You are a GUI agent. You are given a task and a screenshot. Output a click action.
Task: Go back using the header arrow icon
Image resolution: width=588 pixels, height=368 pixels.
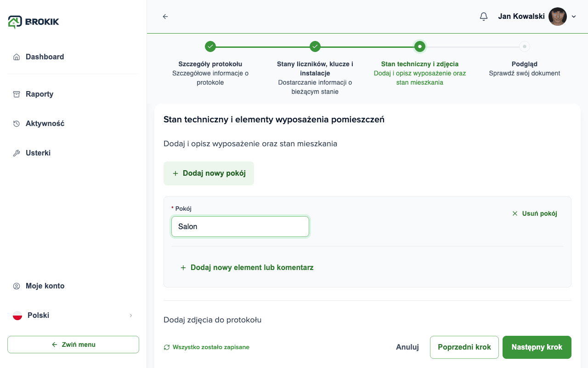coord(165,17)
